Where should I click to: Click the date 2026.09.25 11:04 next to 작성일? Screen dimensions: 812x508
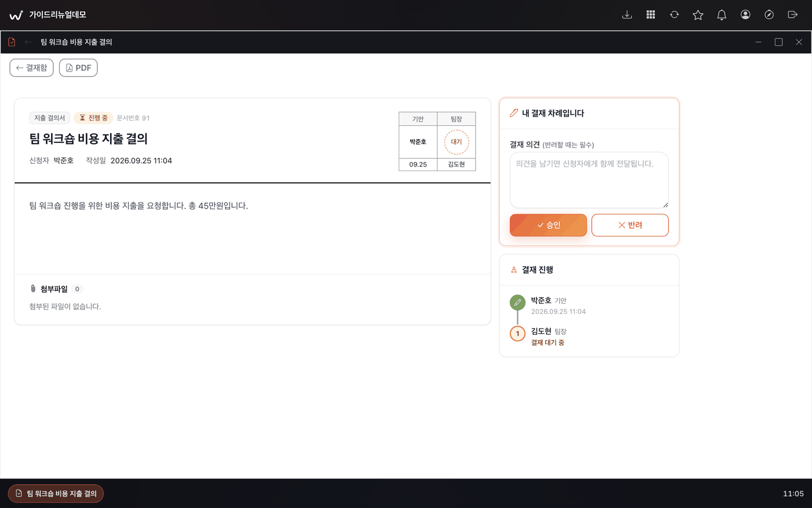pyautogui.click(x=142, y=161)
